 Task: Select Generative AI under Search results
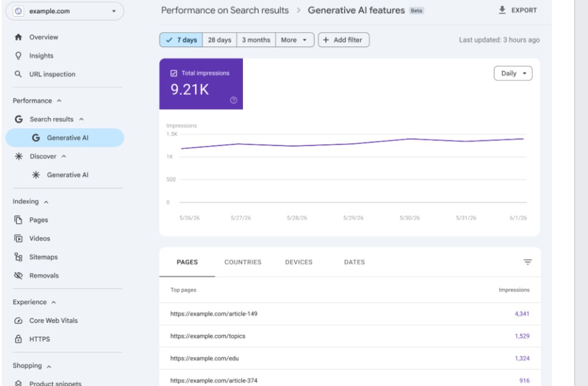tap(64, 138)
